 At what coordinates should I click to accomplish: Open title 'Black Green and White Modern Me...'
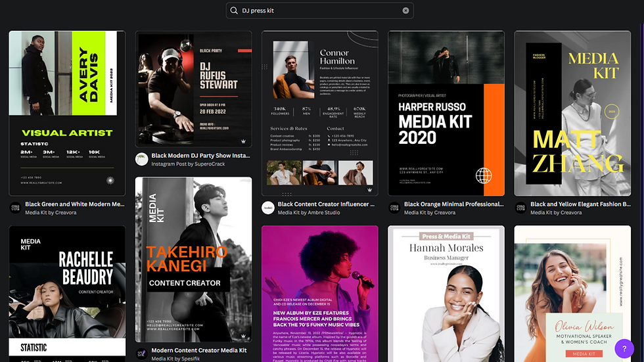(75, 204)
